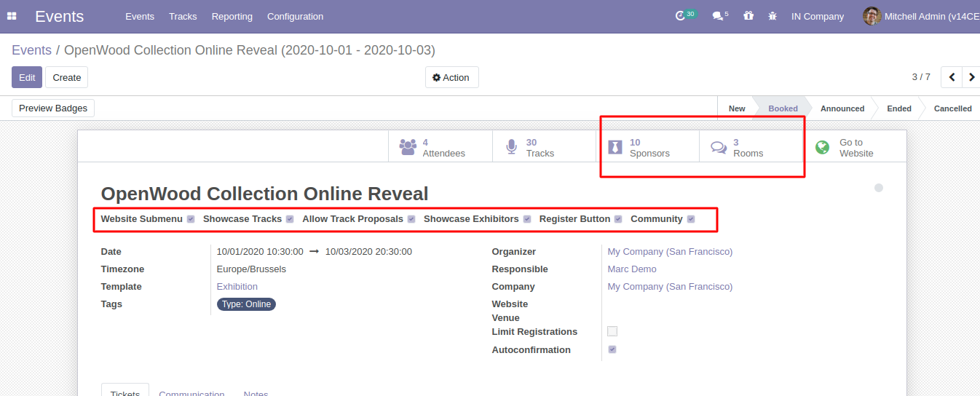Open the Configuration menu
The image size is (980, 396).
click(295, 16)
